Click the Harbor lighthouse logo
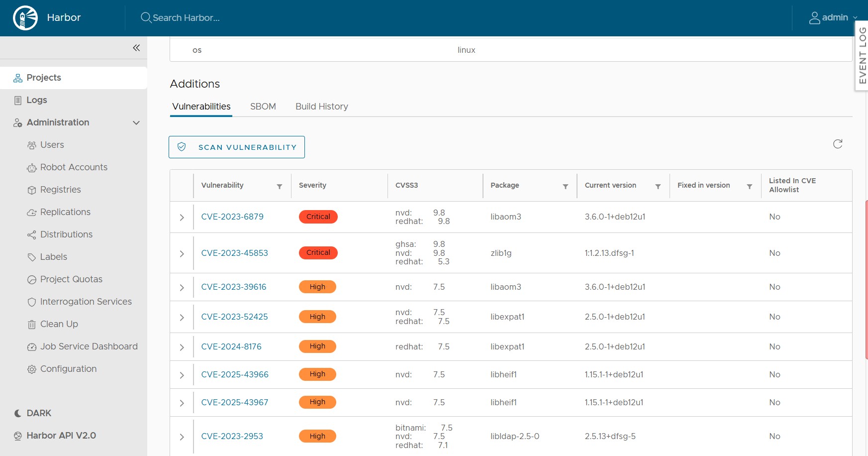Image resolution: width=868 pixels, height=456 pixels. point(25,18)
